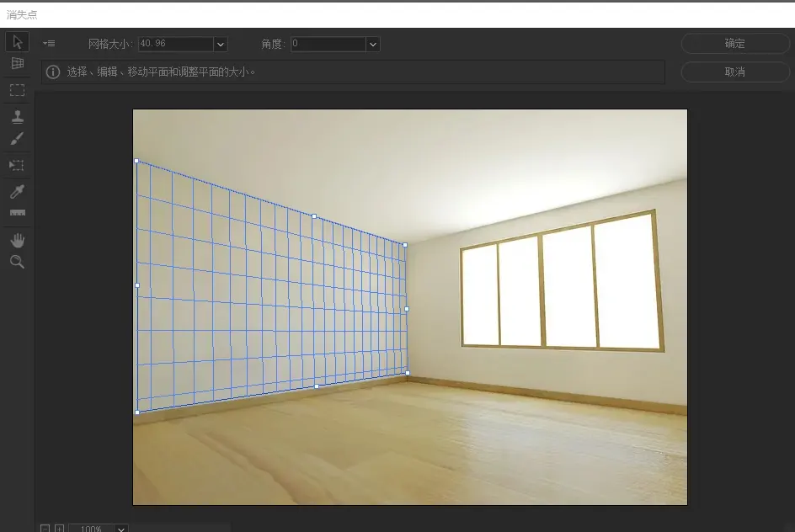Select the Zoom magnifier tool
This screenshot has width=795, height=532.
pyautogui.click(x=17, y=263)
